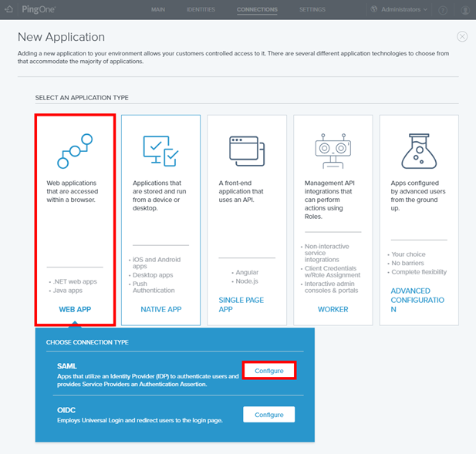Configure the SAML connection type
Image resolution: width=476 pixels, height=454 pixels.
click(268, 371)
